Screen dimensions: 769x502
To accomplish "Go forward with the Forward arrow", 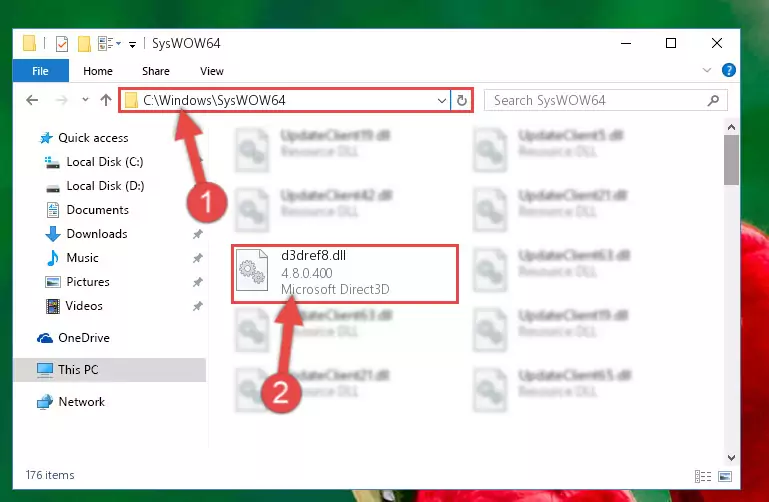I will click(62, 100).
